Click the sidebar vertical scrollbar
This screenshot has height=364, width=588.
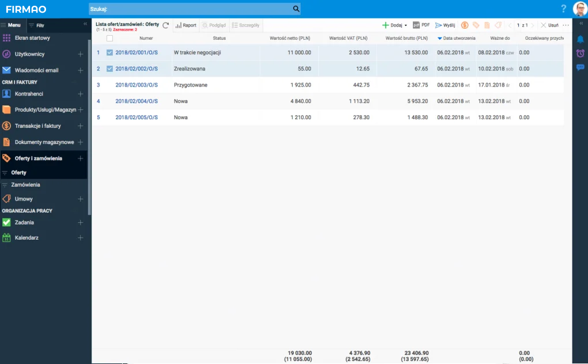[x=89, y=127]
